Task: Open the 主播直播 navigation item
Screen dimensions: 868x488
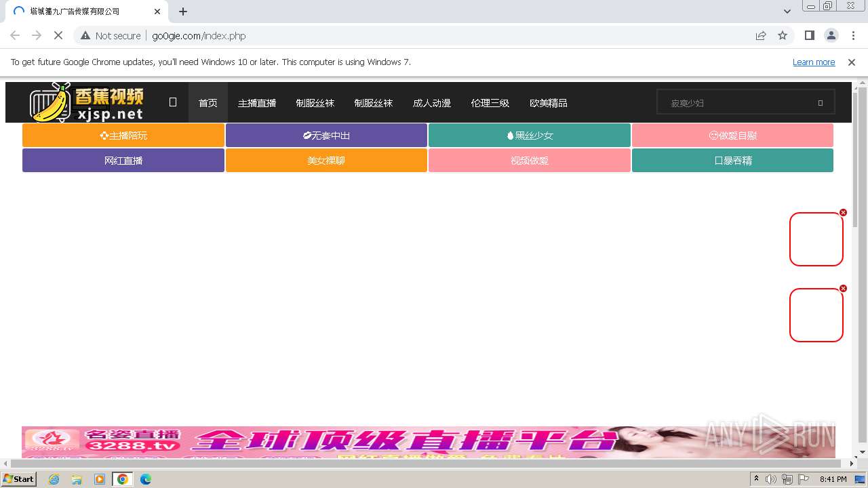Action: coord(257,103)
